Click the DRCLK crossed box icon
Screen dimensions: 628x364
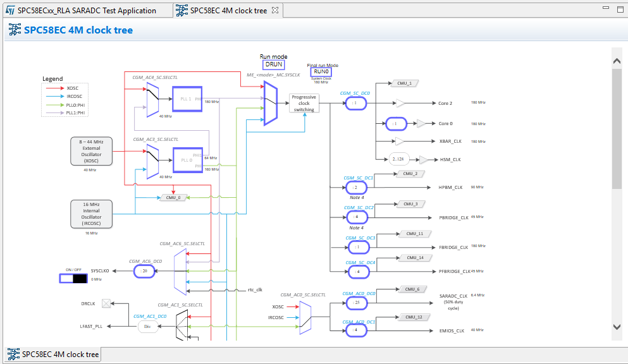[x=106, y=303]
